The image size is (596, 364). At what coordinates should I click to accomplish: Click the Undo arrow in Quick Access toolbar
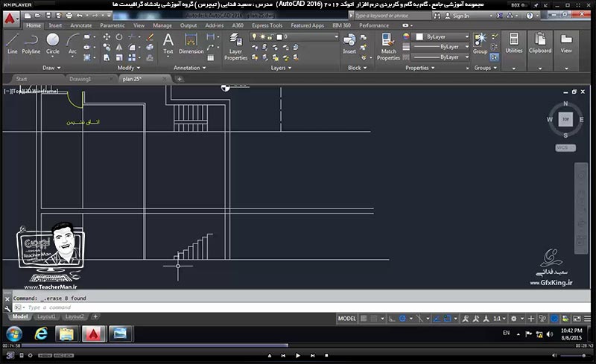[79, 16]
